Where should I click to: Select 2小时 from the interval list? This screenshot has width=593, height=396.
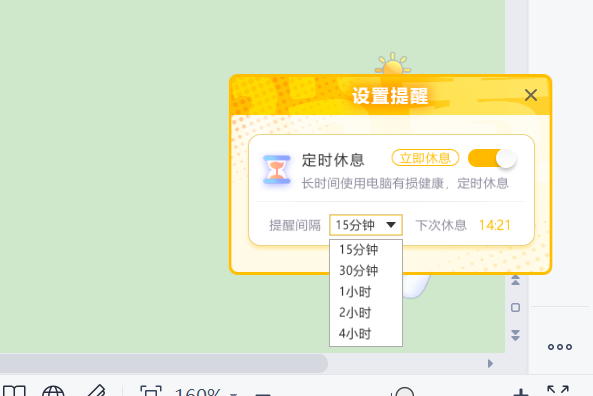pyautogui.click(x=366, y=313)
